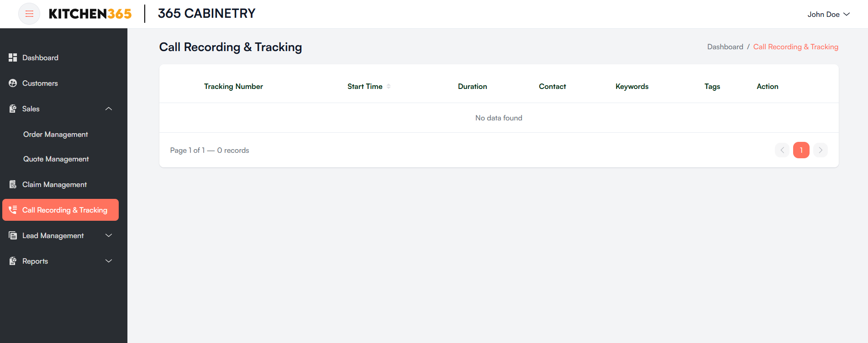Select the Customers globe icon
This screenshot has height=343, width=868.
pos(12,83)
